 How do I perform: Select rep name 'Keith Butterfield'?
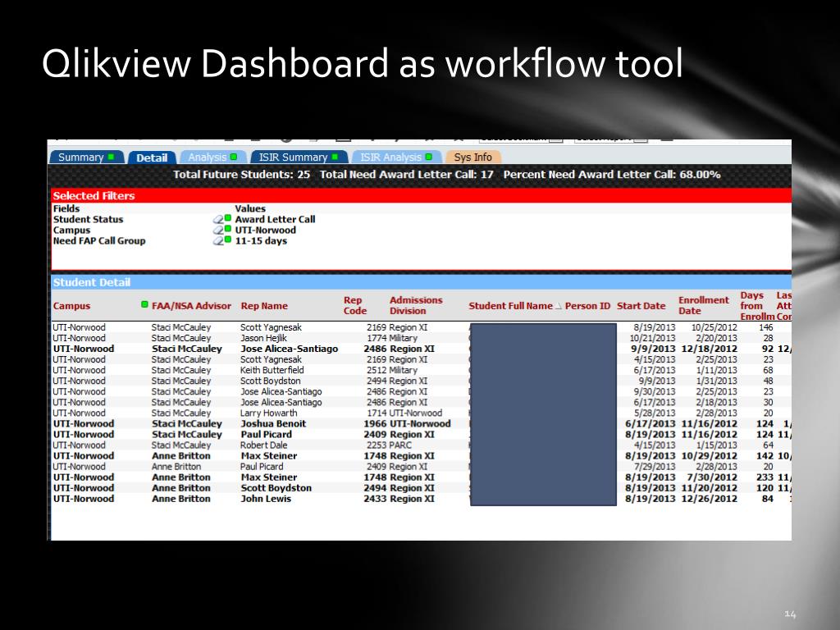pyautogui.click(x=272, y=370)
